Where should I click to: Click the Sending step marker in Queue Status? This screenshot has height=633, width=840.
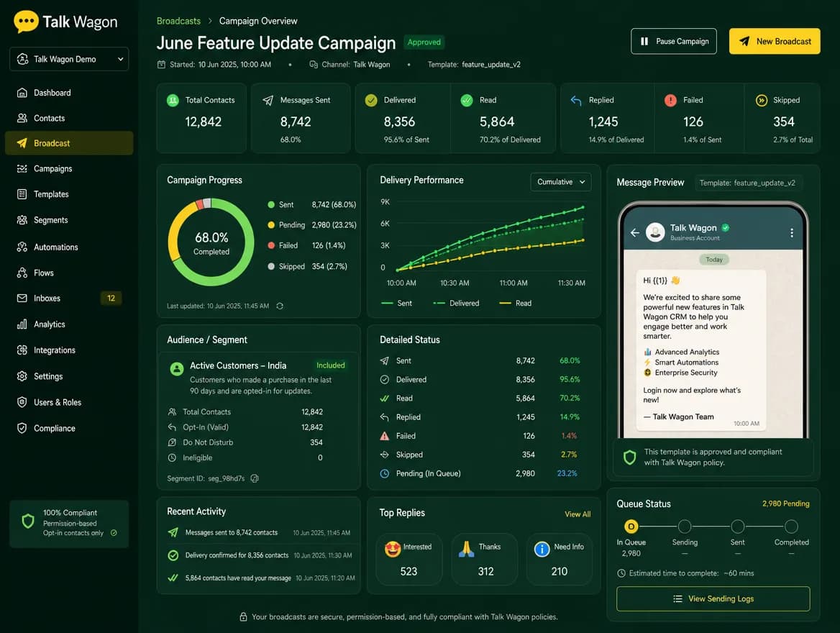click(685, 527)
